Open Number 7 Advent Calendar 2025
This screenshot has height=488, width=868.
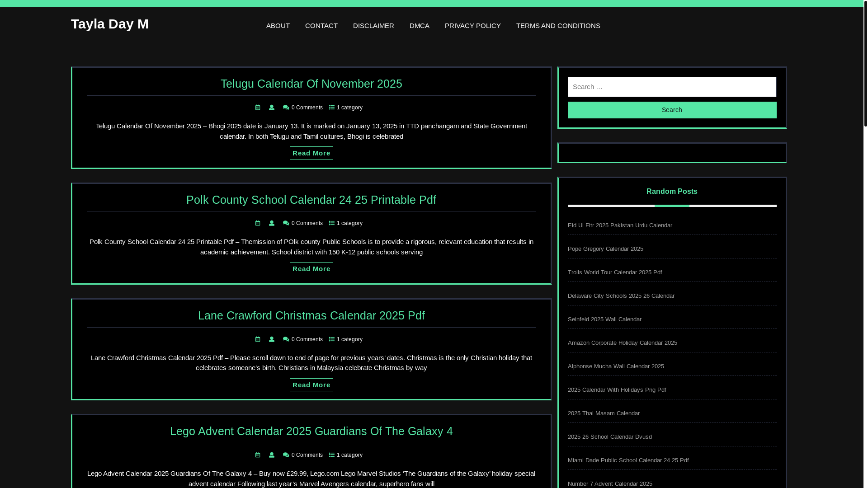(x=610, y=484)
